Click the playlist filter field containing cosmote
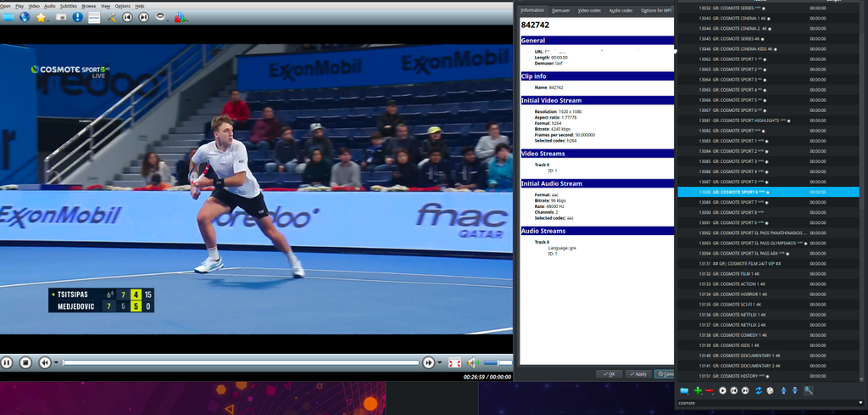Screen dimensions: 868x415 click(x=766, y=403)
